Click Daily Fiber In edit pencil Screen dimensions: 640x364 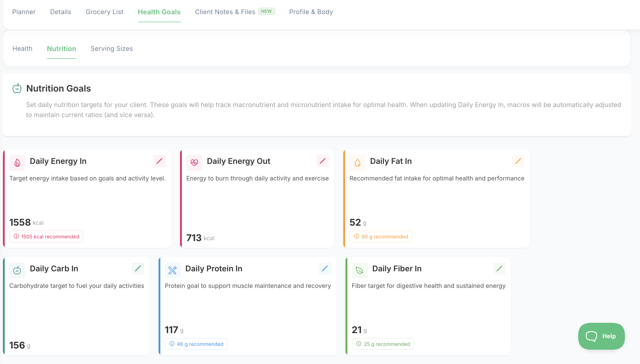click(x=499, y=268)
